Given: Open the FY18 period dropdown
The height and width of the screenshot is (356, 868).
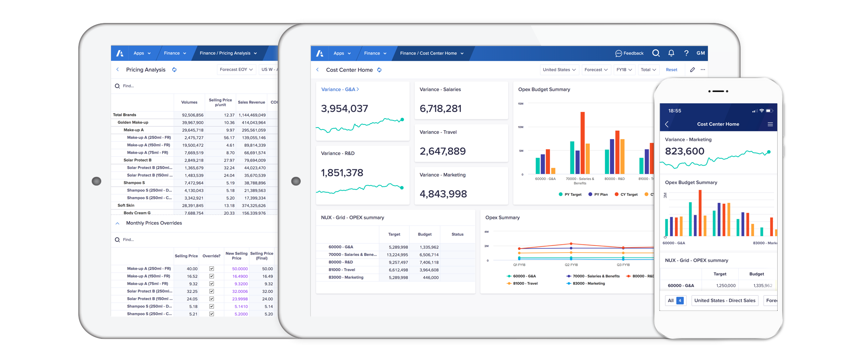Looking at the screenshot, I should pos(624,70).
